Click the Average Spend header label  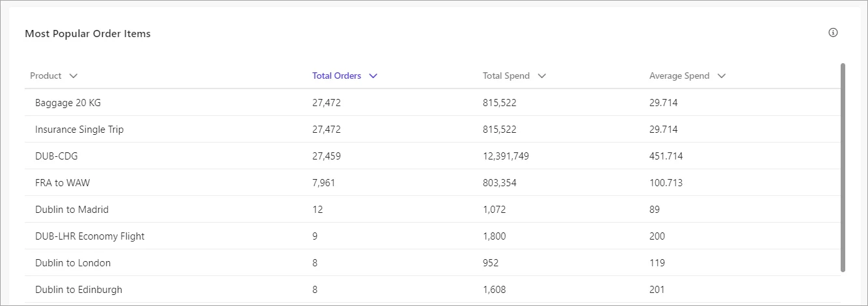pyautogui.click(x=679, y=76)
